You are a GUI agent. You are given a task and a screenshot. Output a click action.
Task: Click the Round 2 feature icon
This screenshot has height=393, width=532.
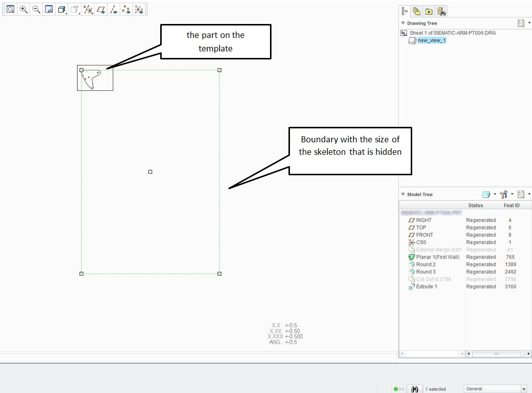pos(412,264)
